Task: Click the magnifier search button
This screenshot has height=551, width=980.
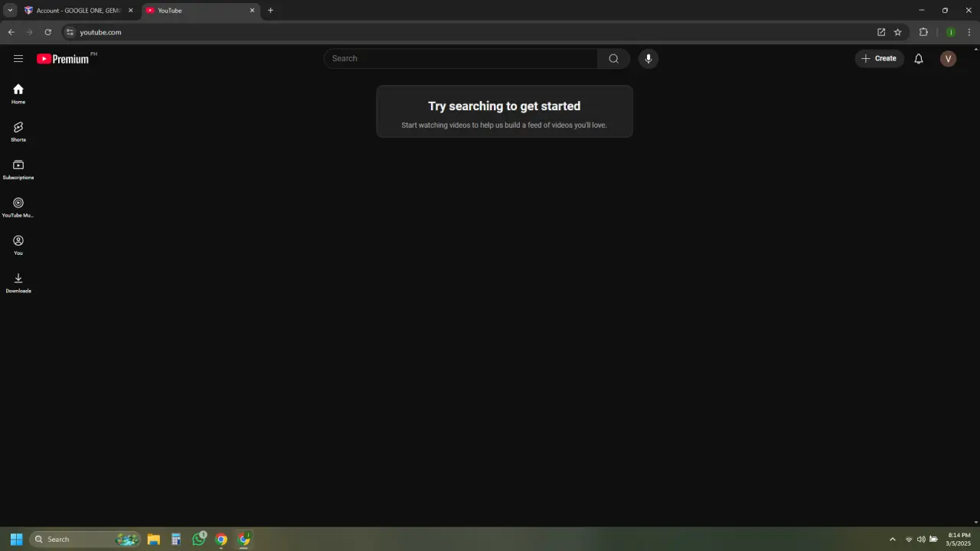Action: [x=613, y=59]
